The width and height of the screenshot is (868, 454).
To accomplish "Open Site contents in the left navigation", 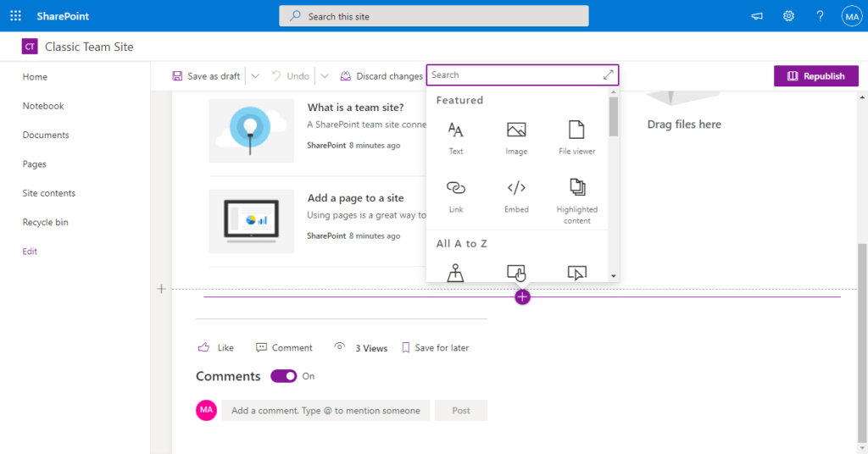I will (48, 193).
